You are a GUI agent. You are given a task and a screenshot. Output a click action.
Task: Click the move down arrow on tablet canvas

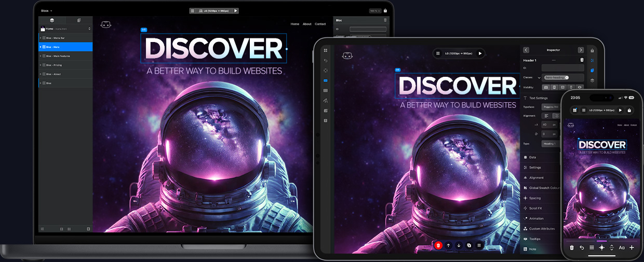tap(459, 245)
